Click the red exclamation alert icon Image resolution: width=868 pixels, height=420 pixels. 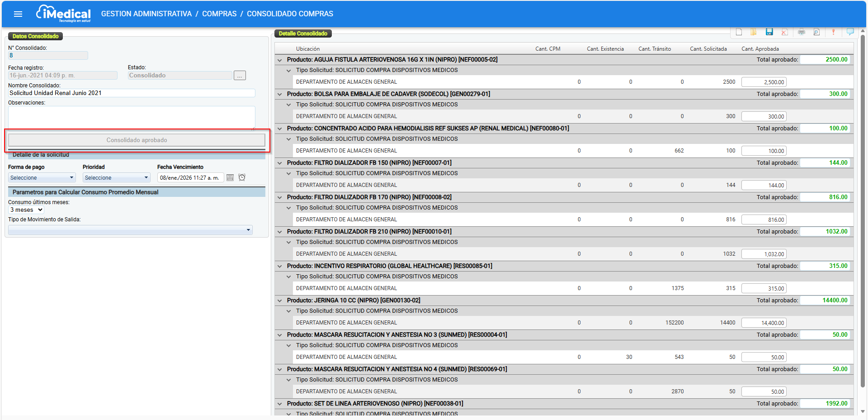coord(833,32)
